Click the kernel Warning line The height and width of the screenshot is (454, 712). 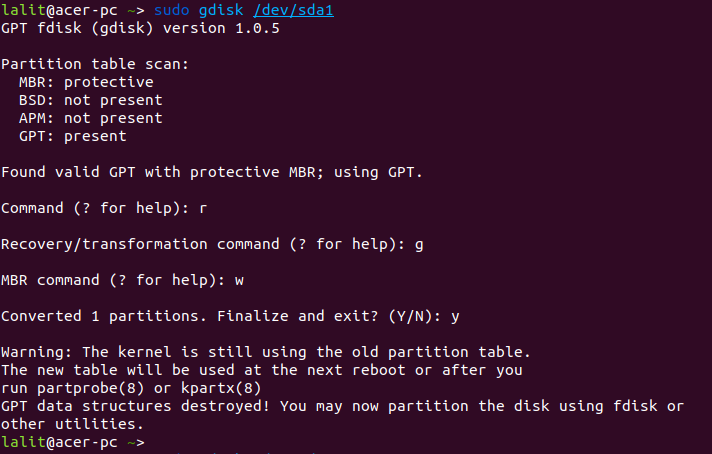[x=265, y=352]
